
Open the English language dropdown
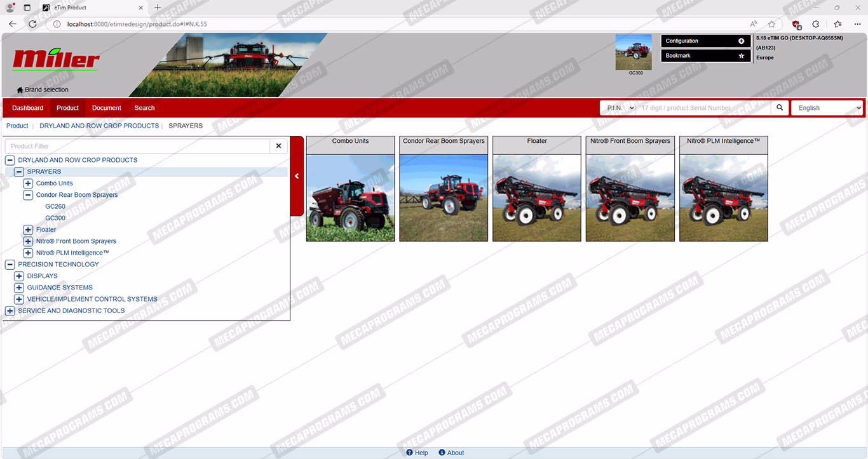[x=827, y=108]
